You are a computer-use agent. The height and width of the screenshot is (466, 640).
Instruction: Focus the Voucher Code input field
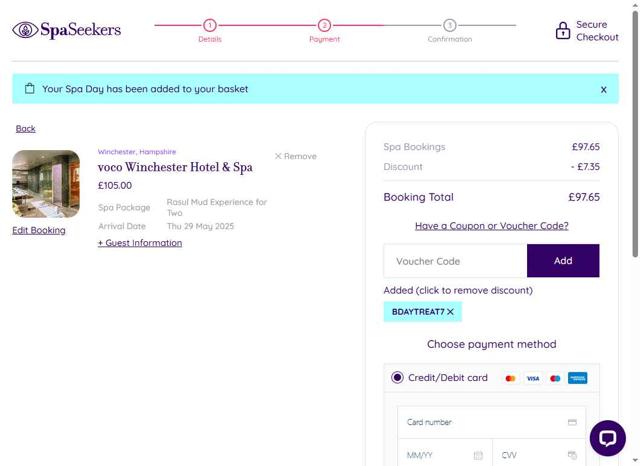point(455,261)
